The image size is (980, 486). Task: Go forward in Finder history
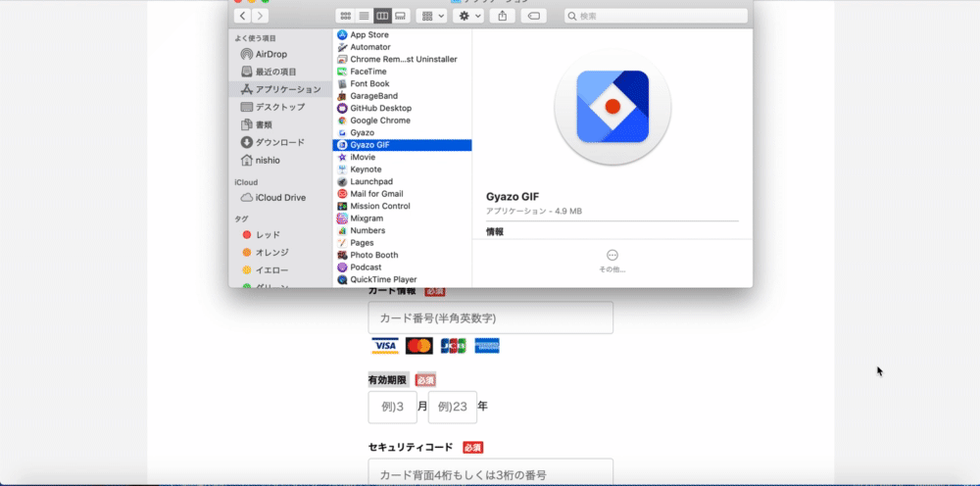click(260, 16)
